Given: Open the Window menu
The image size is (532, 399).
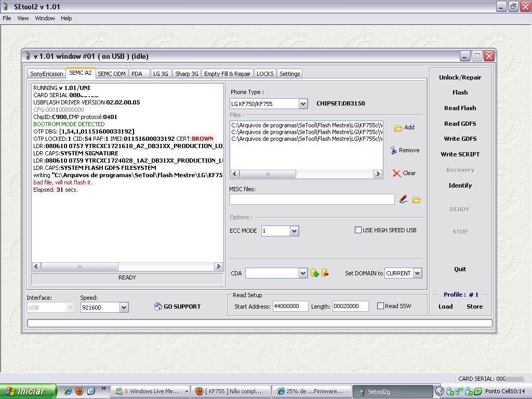Looking at the screenshot, I should [x=45, y=18].
